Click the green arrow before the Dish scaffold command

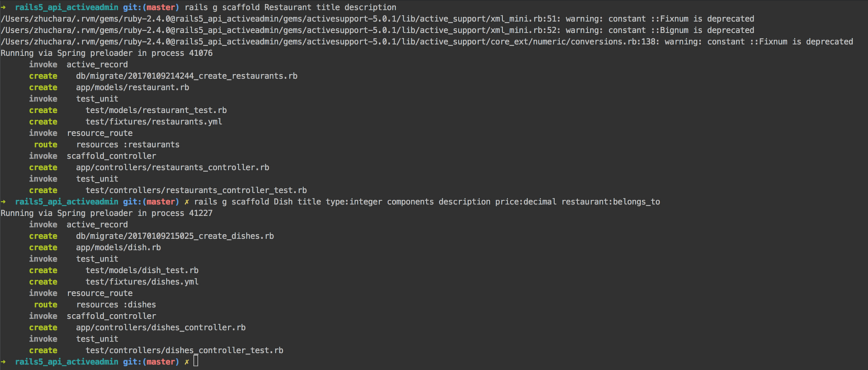(x=3, y=202)
